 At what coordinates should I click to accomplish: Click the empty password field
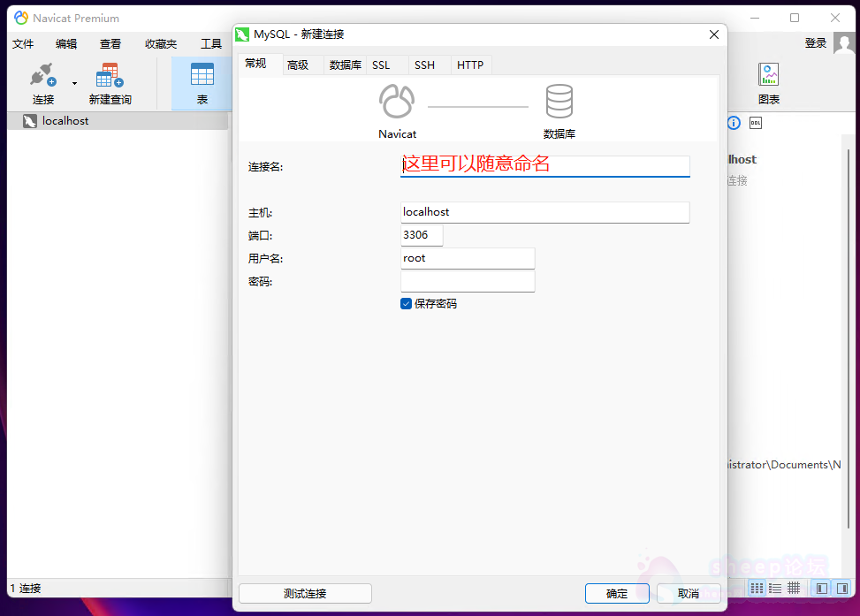click(x=468, y=281)
